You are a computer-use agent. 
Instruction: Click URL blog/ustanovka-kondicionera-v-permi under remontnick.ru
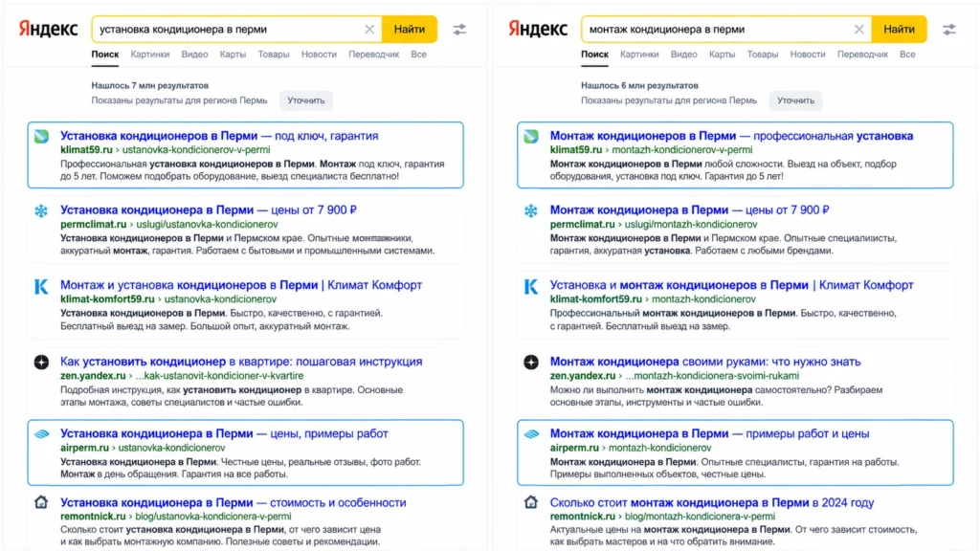(x=213, y=517)
